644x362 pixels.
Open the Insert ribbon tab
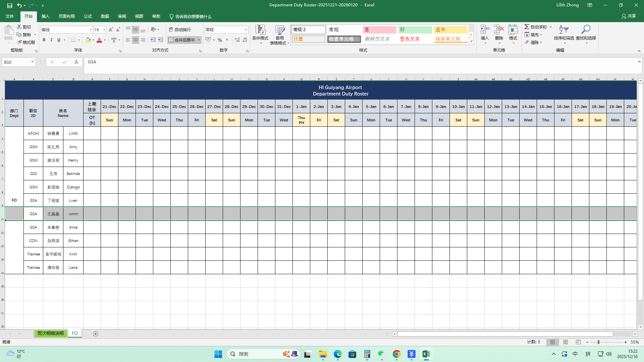pos(45,16)
